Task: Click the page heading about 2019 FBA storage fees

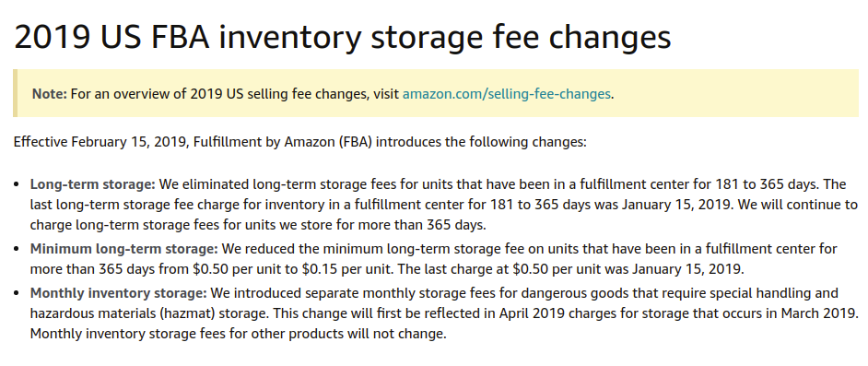Action: pos(342,37)
